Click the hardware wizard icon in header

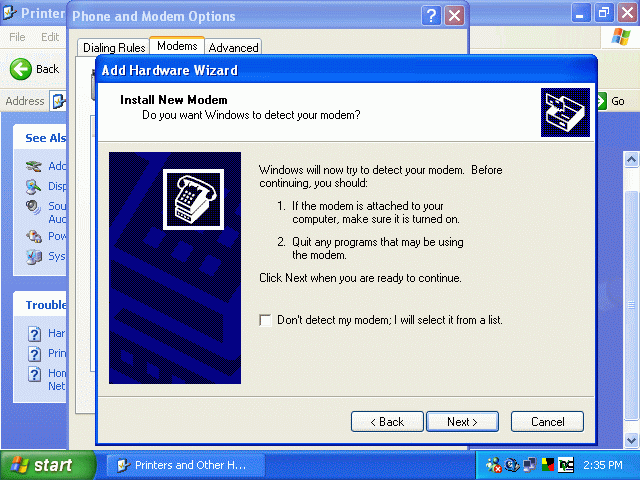tap(565, 112)
